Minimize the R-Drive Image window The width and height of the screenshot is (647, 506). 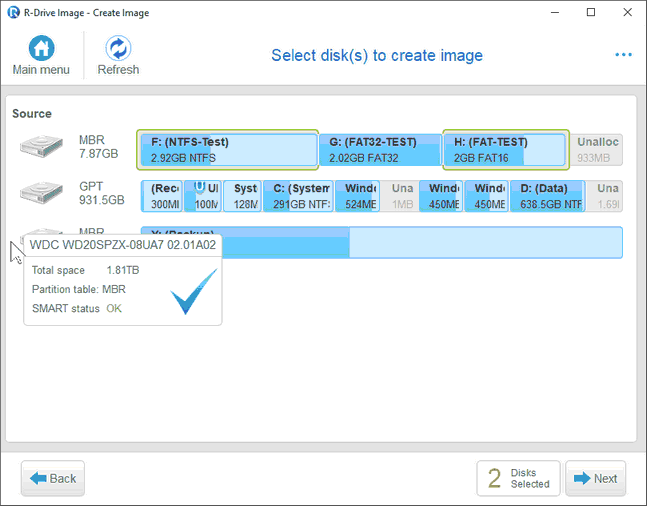[555, 12]
